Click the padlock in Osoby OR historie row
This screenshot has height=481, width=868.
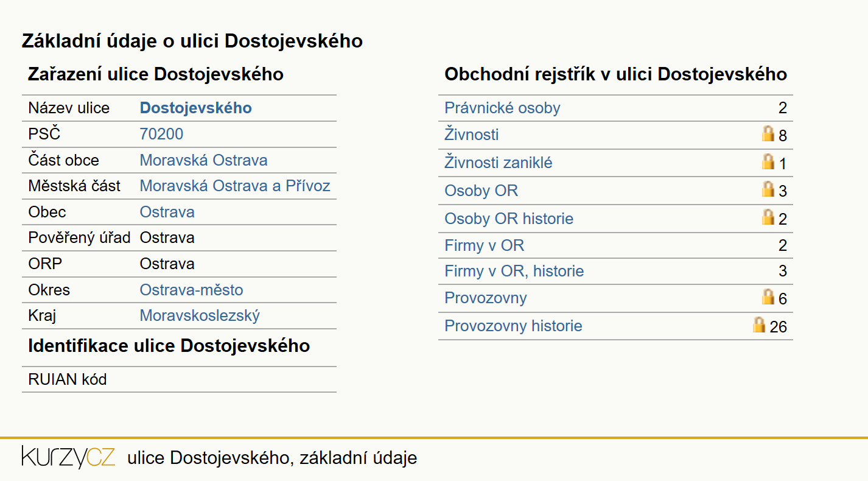768,217
